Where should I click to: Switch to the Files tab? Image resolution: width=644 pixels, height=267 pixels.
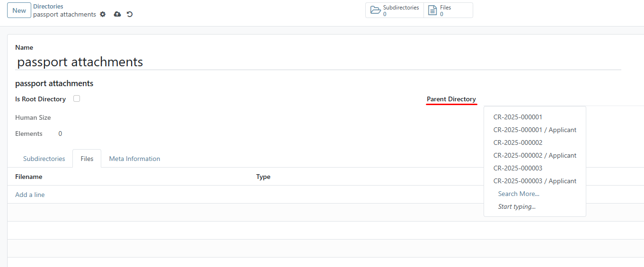point(87,159)
